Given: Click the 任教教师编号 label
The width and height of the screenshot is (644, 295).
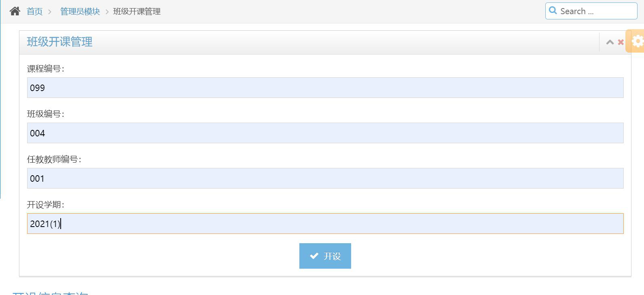Looking at the screenshot, I should (54, 159).
